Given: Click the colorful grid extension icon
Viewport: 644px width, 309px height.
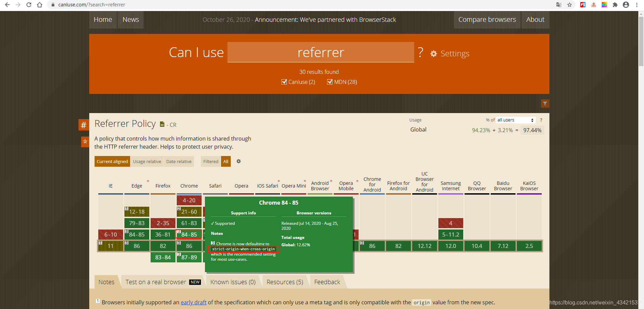Looking at the screenshot, I should pyautogui.click(x=604, y=5).
